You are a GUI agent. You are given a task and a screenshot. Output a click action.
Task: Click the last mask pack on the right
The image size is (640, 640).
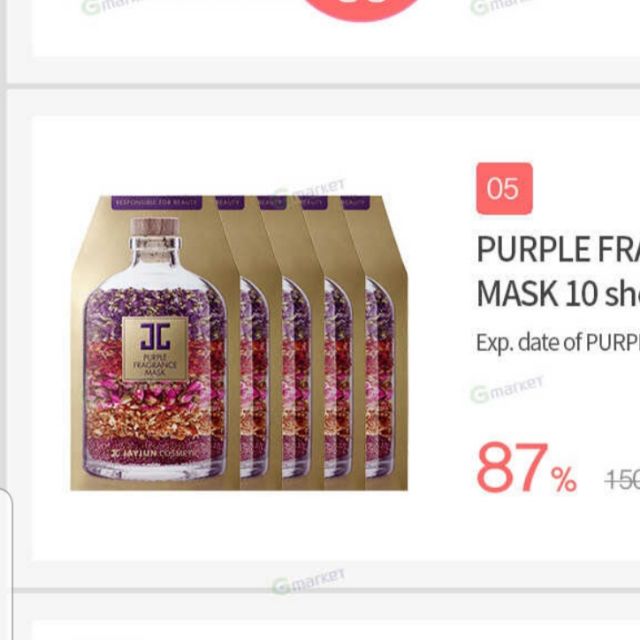tap(384, 343)
